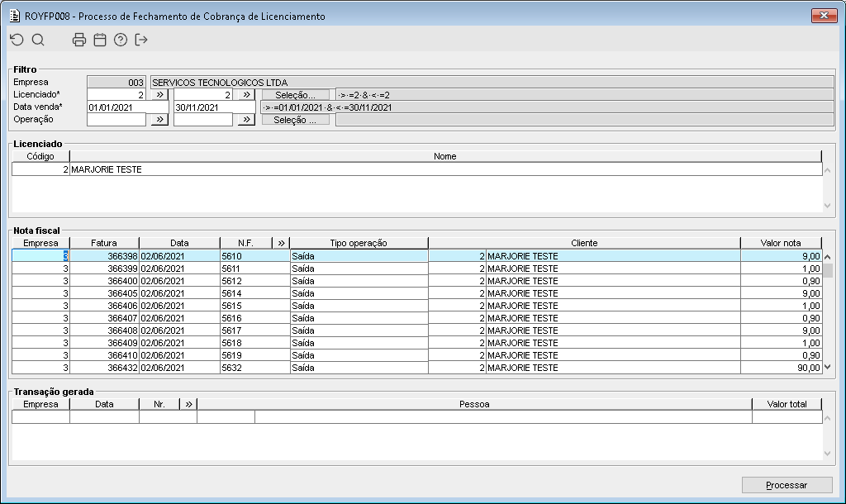This screenshot has height=504, width=846.
Task: Click the document icon in title bar
Action: pos(15,16)
